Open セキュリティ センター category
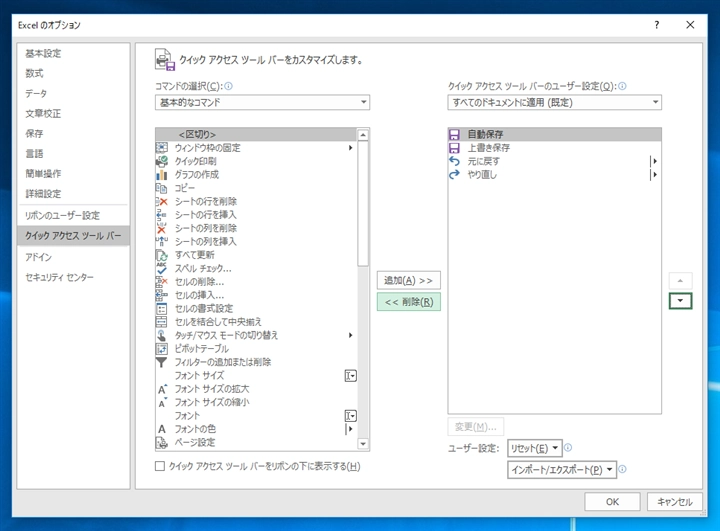 click(x=60, y=277)
